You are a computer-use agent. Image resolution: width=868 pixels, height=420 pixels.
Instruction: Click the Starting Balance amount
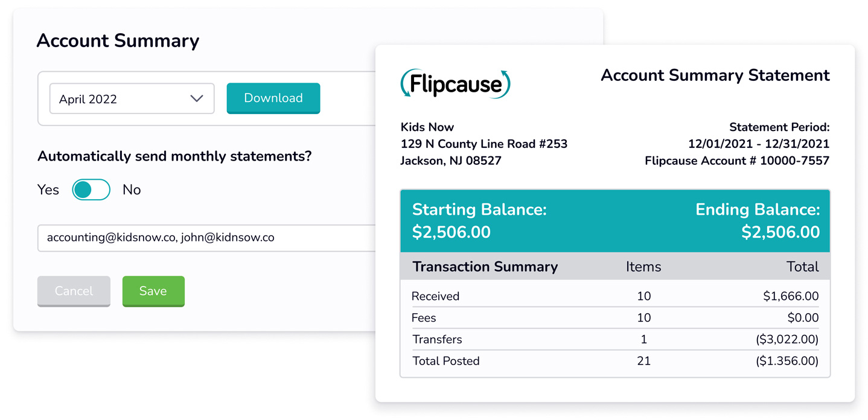[452, 232]
